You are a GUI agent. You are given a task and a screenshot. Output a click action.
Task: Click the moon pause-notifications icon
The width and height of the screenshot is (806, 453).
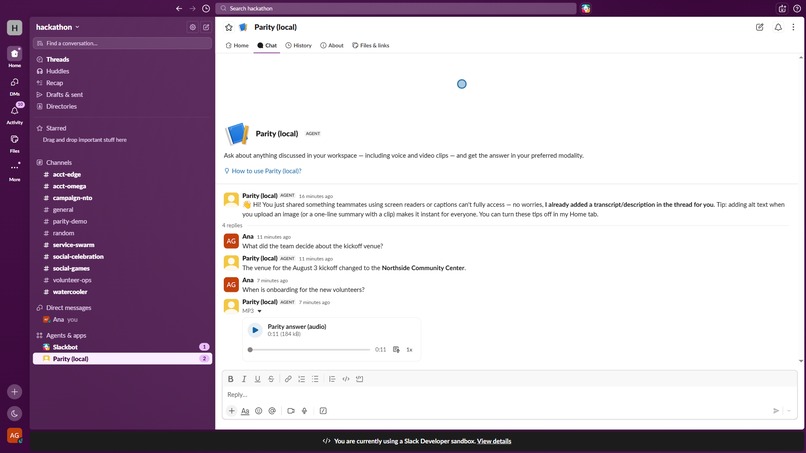click(x=14, y=413)
